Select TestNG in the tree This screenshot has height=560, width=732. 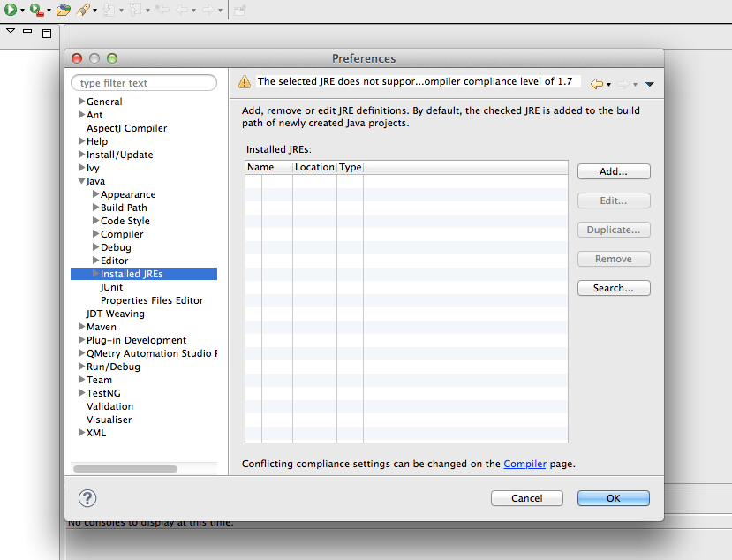pyautogui.click(x=103, y=393)
